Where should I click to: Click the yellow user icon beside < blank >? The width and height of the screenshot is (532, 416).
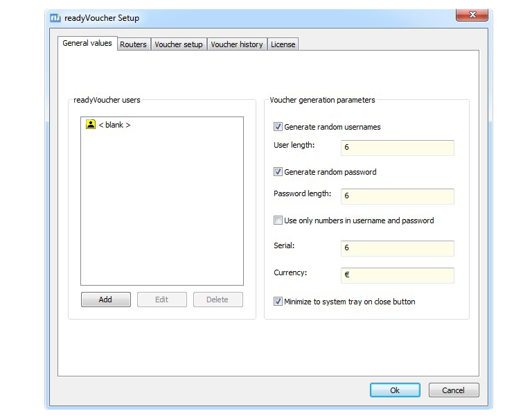click(90, 125)
